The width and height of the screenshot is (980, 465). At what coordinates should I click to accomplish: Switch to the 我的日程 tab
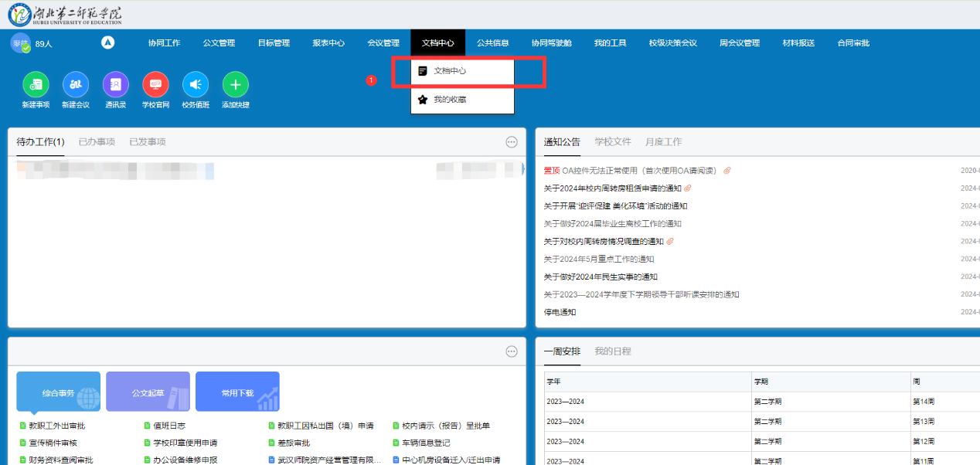pos(612,351)
